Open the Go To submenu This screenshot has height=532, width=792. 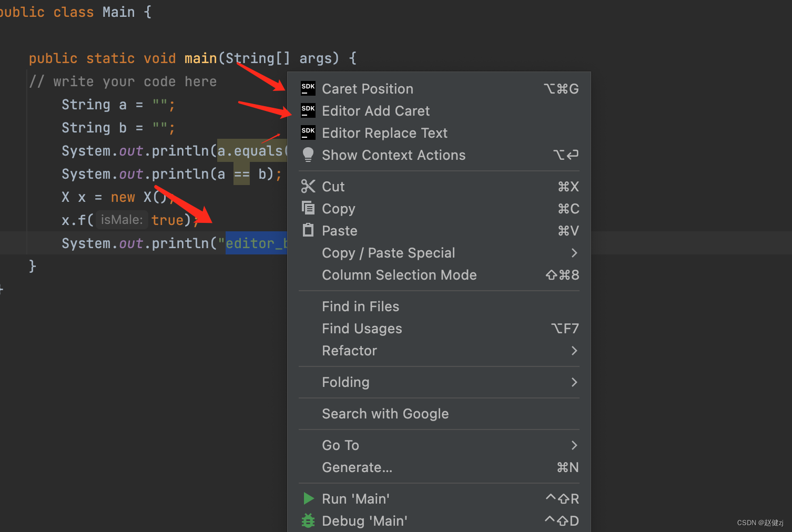tap(439, 445)
